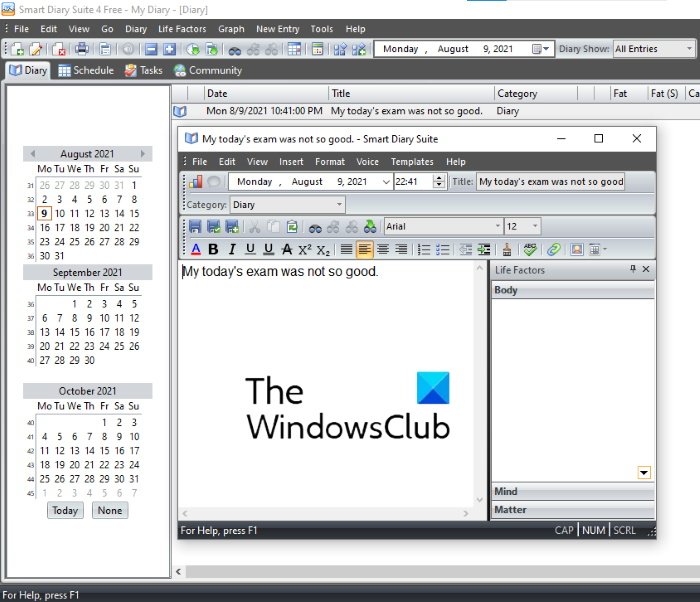Open the Category Diary dropdown
The image size is (700, 602).
pos(339,205)
